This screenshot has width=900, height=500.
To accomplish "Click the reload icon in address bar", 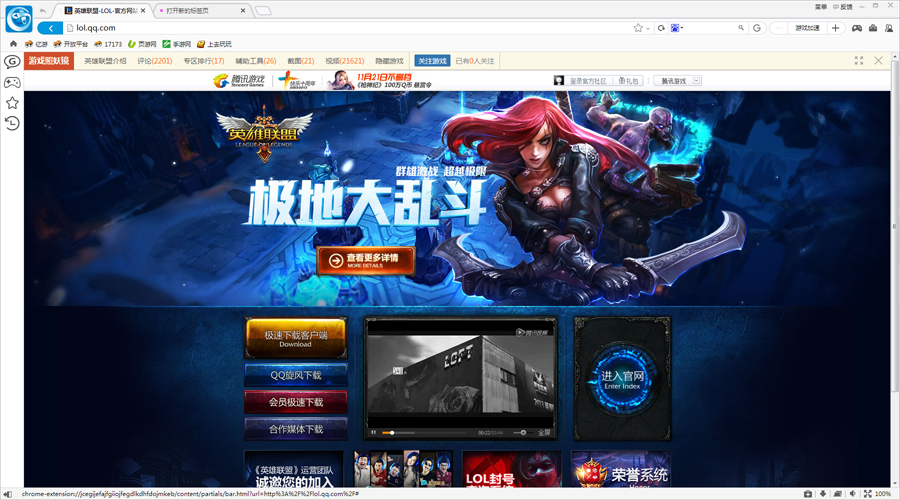I will pyautogui.click(x=661, y=28).
